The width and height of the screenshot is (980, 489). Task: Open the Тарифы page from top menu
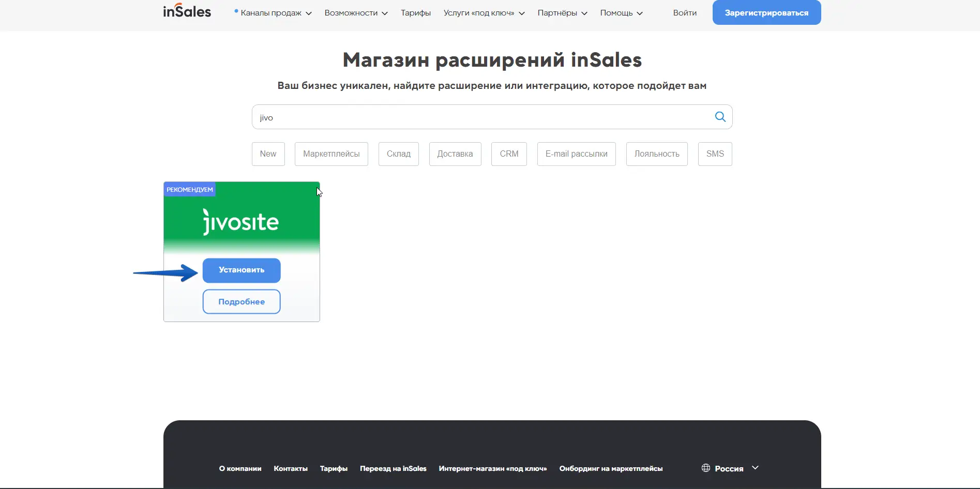click(x=415, y=13)
